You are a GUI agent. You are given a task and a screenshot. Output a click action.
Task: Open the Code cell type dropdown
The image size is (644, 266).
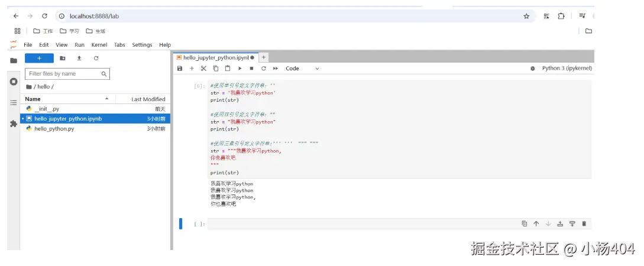click(x=302, y=69)
